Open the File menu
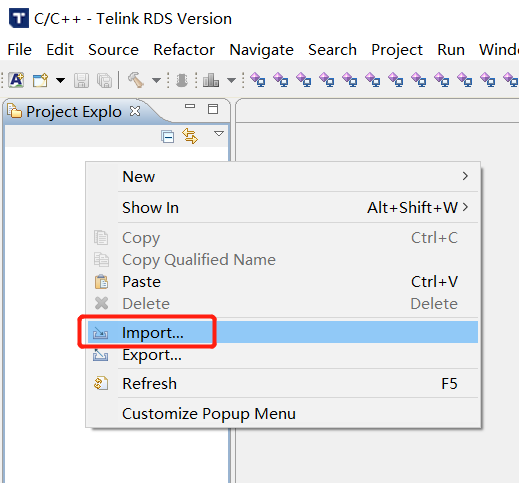 pos(20,50)
